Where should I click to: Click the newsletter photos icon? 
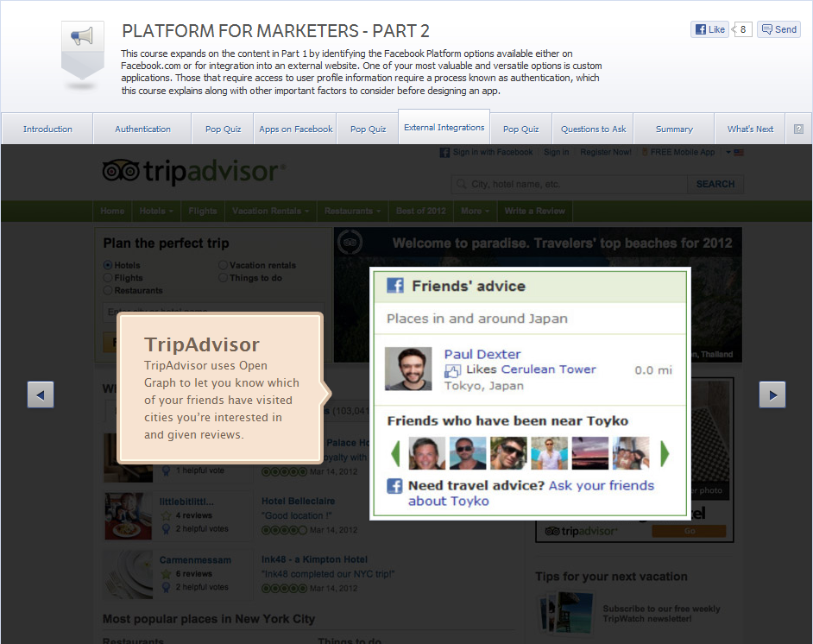[566, 614]
